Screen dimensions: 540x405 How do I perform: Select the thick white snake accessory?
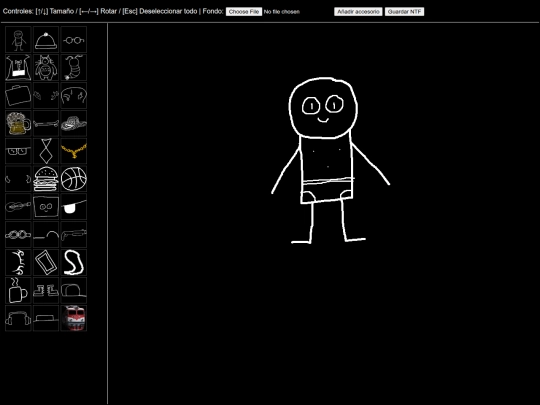click(74, 262)
